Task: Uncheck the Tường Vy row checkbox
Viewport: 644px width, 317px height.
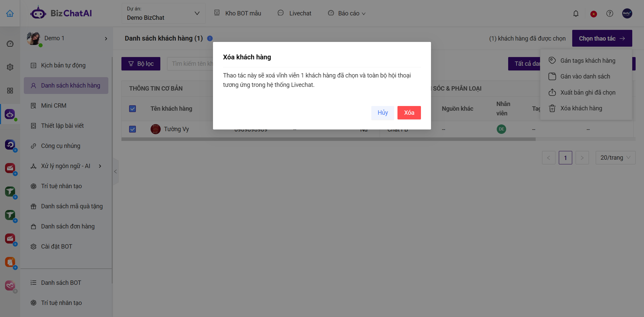Action: 132,129
